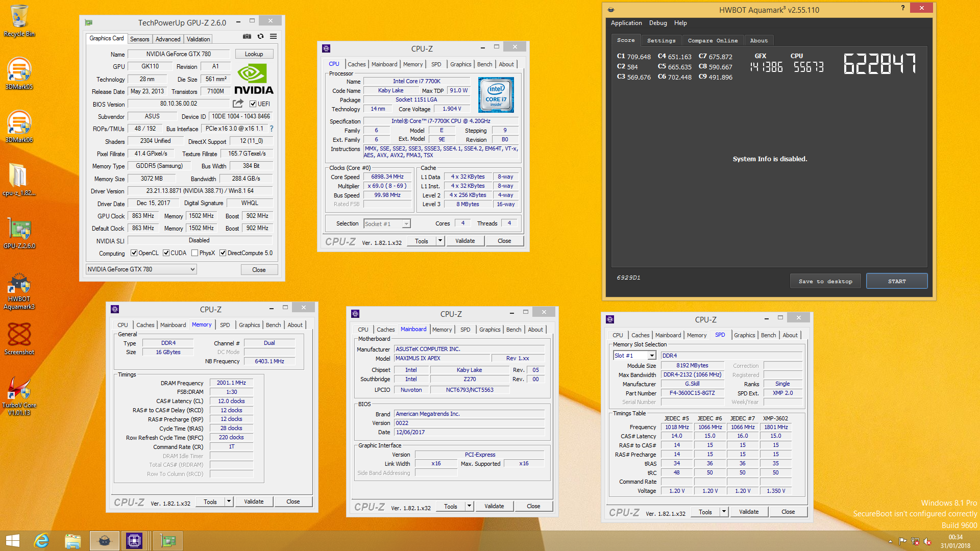Open the About tab in Aquamark3

[758, 40]
